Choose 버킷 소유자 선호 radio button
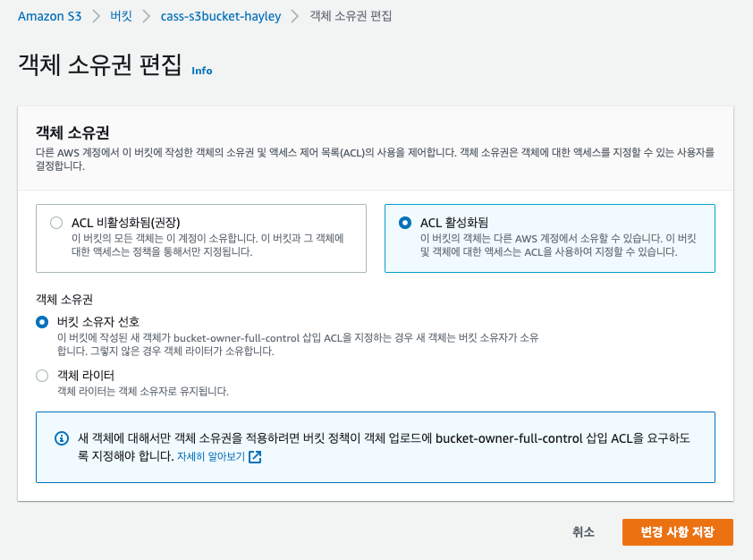Viewport: 753px width, 560px height. click(x=42, y=322)
